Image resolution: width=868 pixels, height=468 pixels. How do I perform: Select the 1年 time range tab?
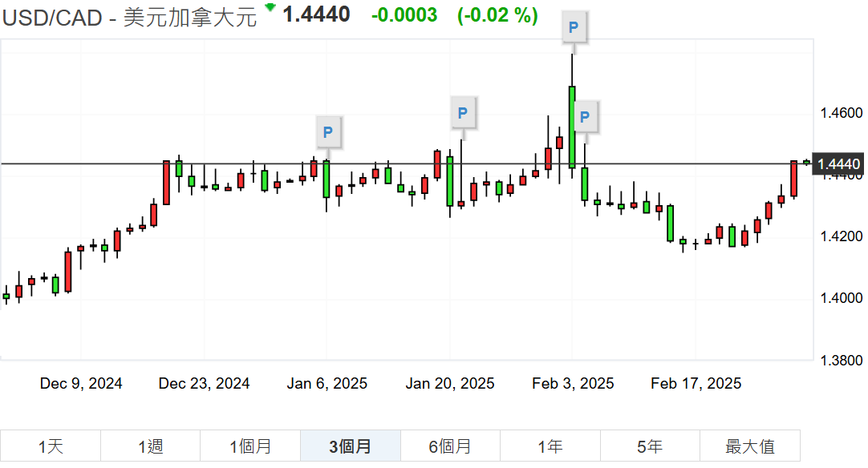(550, 446)
